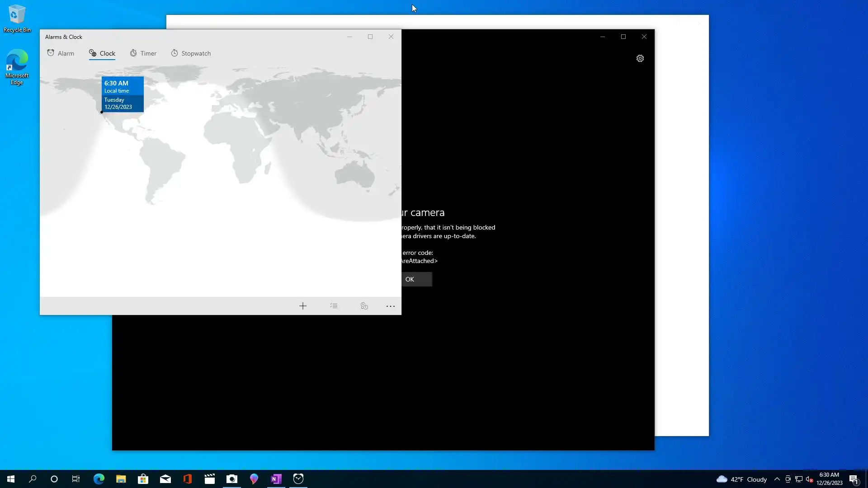Open Camera settings gear icon
The width and height of the screenshot is (868, 488).
pyautogui.click(x=640, y=58)
